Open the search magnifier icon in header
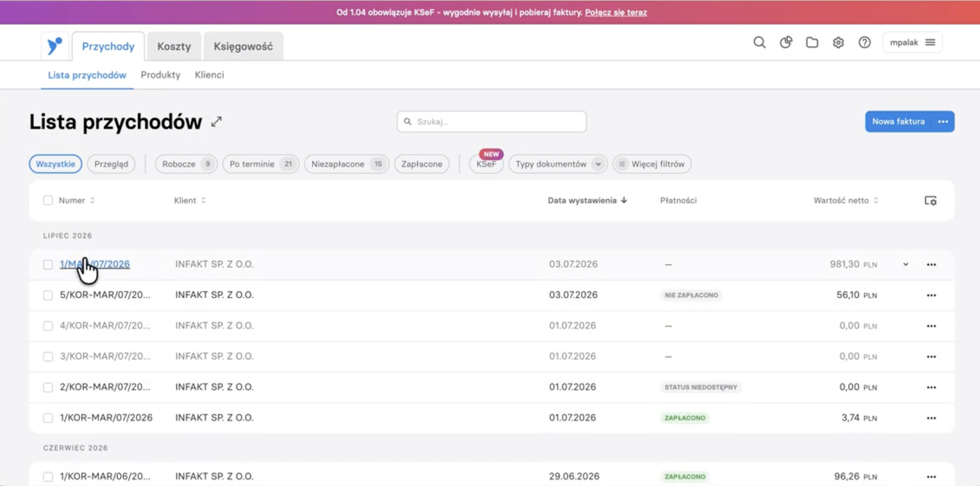The width and height of the screenshot is (980, 486). point(759,42)
